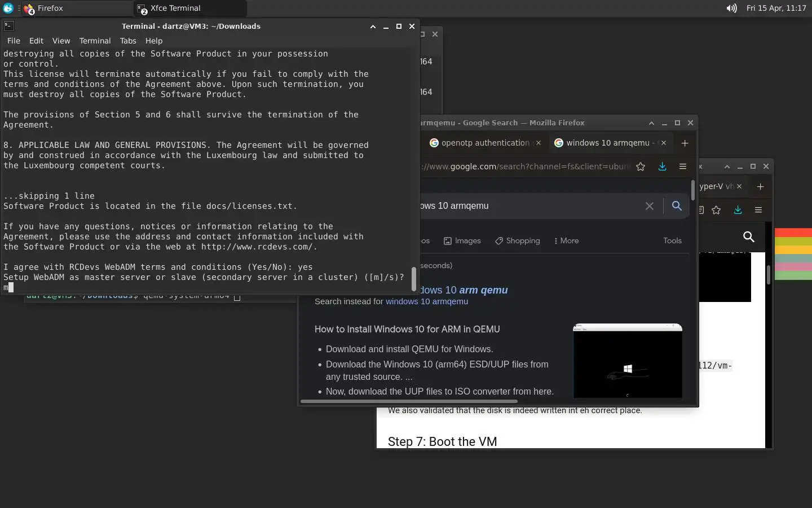This screenshot has width=812, height=508.
Task: Roll up the Google Search Firefox window
Action: coord(651,123)
